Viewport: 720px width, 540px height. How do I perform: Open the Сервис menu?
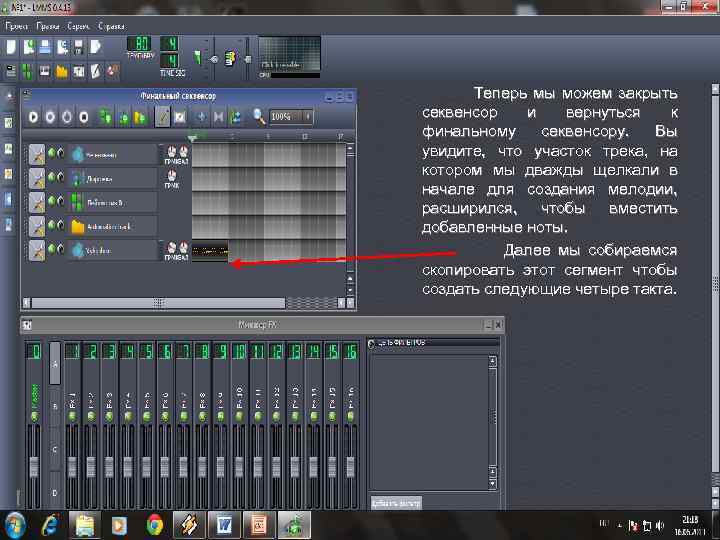[79, 27]
